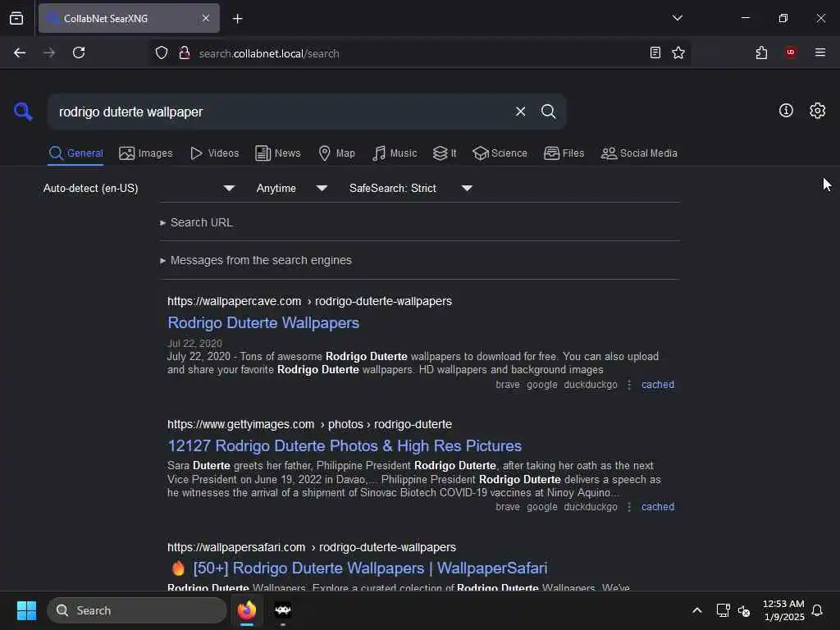
Task: Open more options dots on gettyimages result
Action: coord(629,507)
